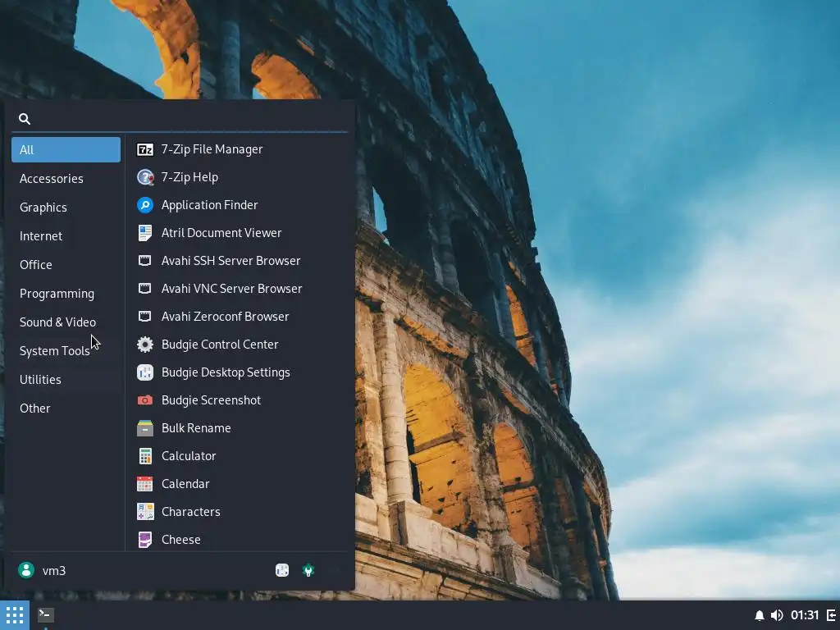Launch the Characters app
840x630 pixels.
pyautogui.click(x=238, y=512)
